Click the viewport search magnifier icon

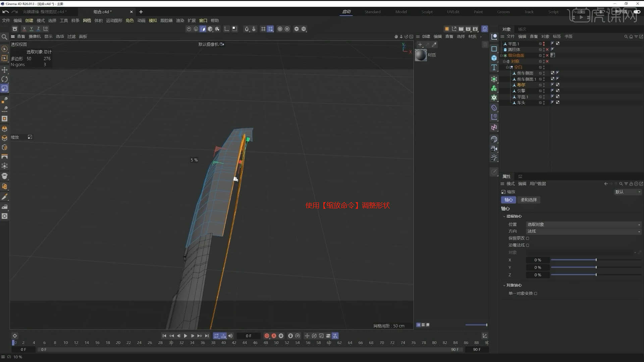pyautogui.click(x=4, y=37)
